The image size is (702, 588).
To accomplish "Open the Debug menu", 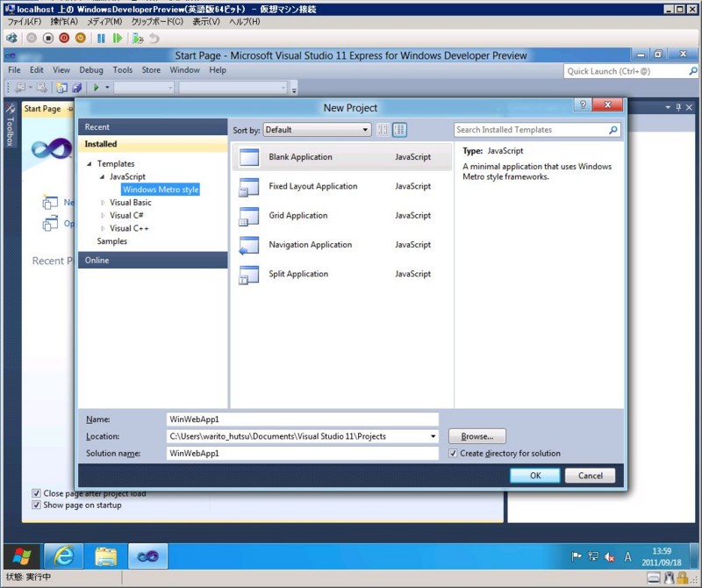I will 91,70.
